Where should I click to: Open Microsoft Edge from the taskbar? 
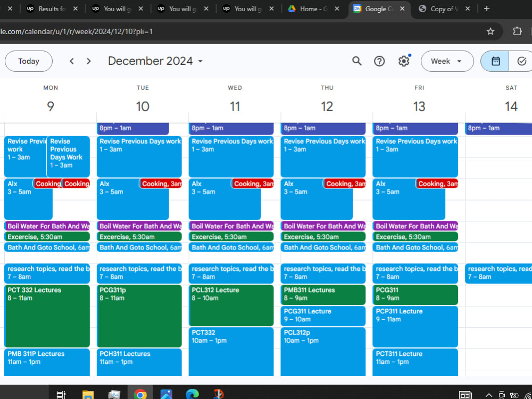193,394
